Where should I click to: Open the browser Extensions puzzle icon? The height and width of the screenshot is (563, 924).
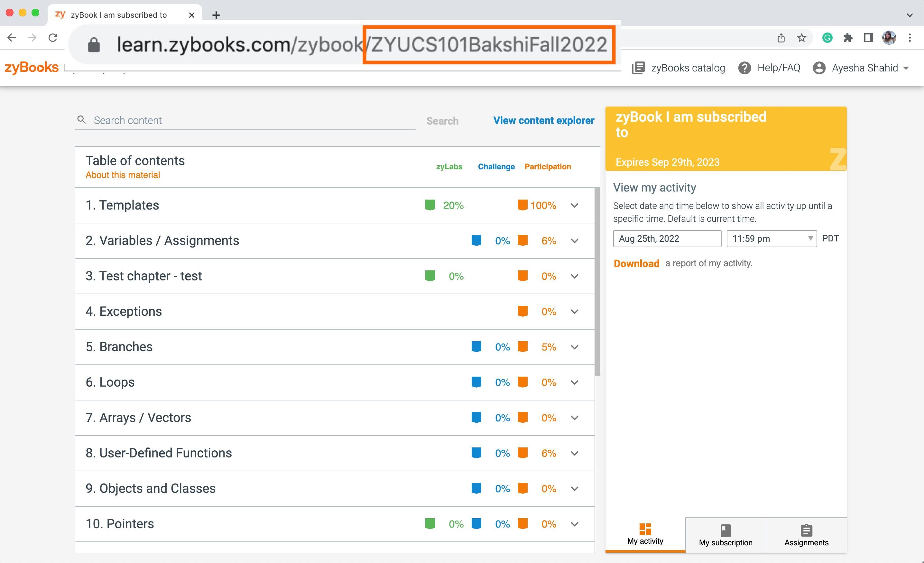pyautogui.click(x=848, y=38)
